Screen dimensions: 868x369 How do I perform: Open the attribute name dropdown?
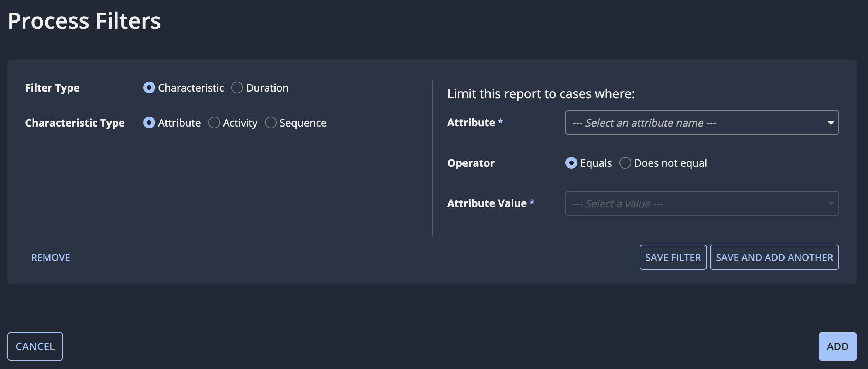pos(702,123)
